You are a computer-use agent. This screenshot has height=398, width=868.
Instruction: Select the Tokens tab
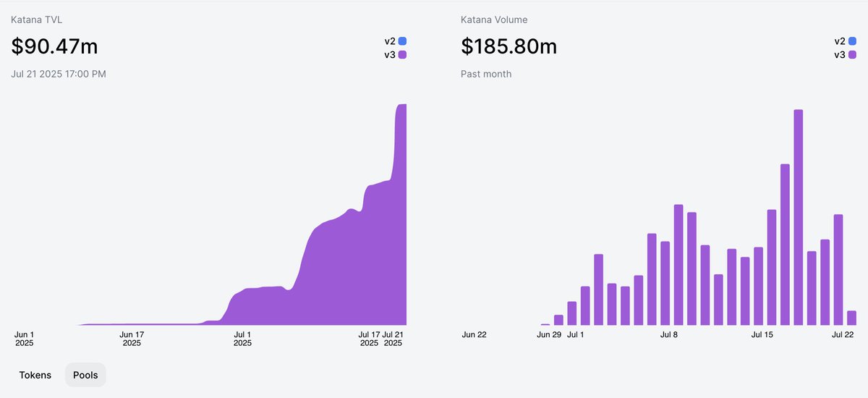[x=35, y=375]
